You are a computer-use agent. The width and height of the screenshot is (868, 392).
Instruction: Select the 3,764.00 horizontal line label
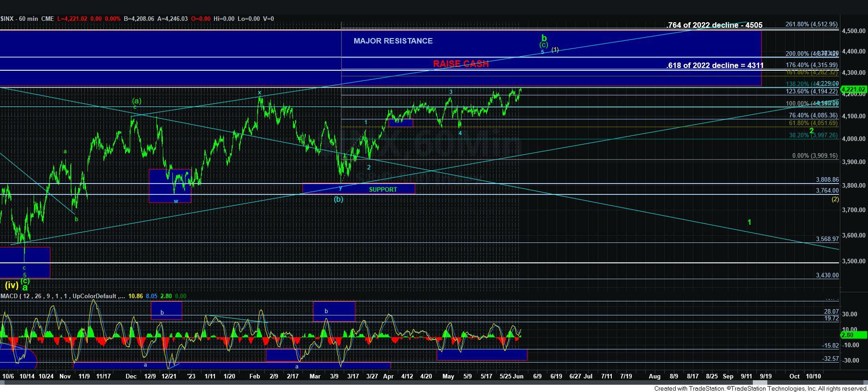coord(827,190)
